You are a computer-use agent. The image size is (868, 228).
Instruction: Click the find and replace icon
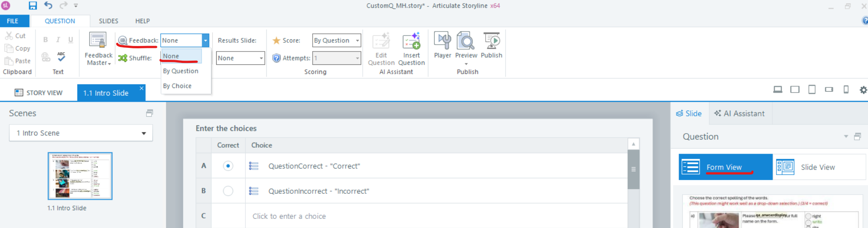pos(46,57)
